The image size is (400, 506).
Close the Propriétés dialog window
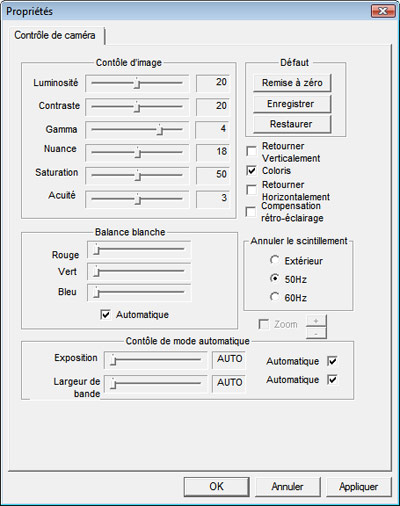(x=383, y=11)
